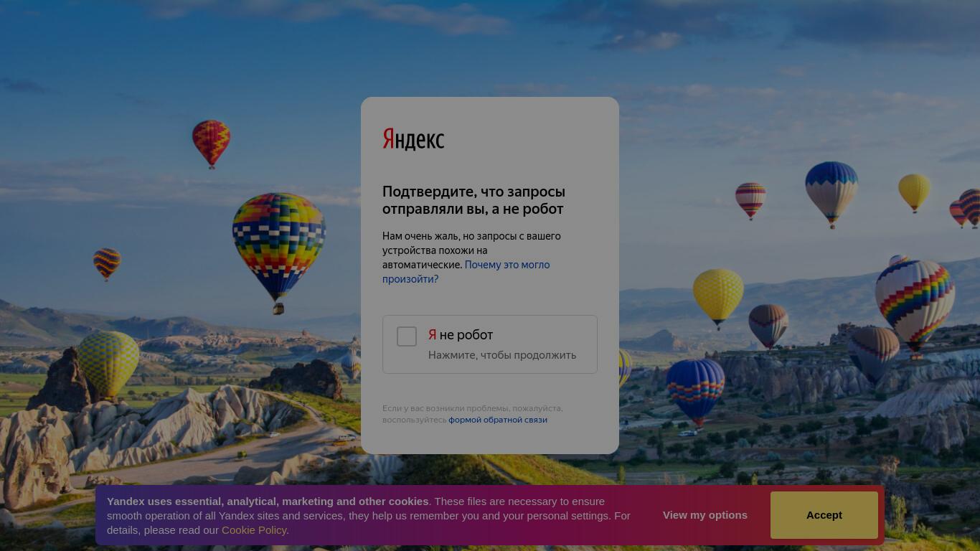Check the "Я не робот" checkbox
The width and height of the screenshot is (980, 551).
point(407,336)
